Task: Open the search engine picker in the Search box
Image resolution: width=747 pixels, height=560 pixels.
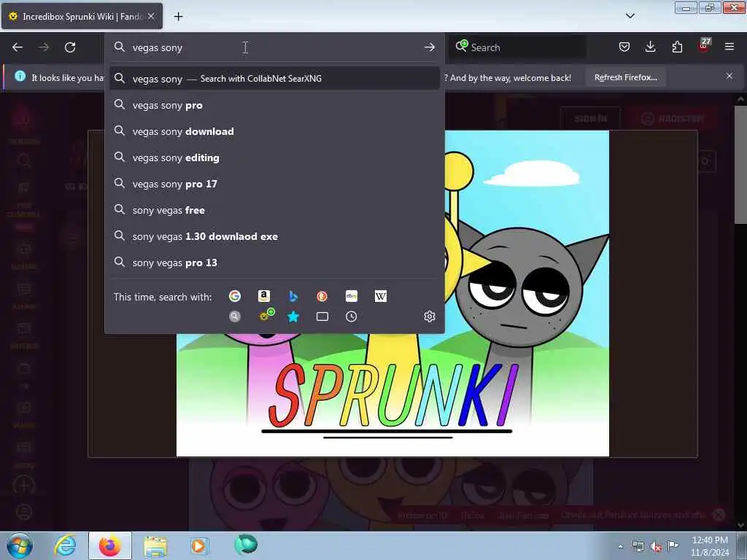Action: coord(462,46)
